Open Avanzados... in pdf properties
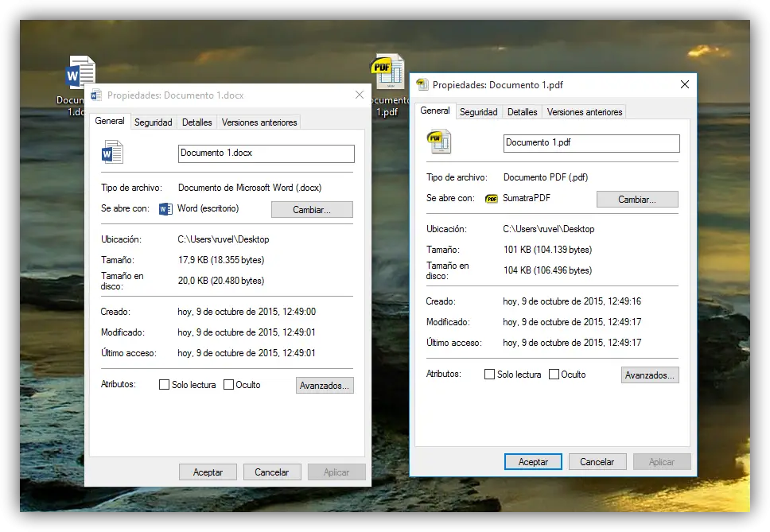Image resolution: width=770 pixels, height=532 pixels. pos(650,375)
